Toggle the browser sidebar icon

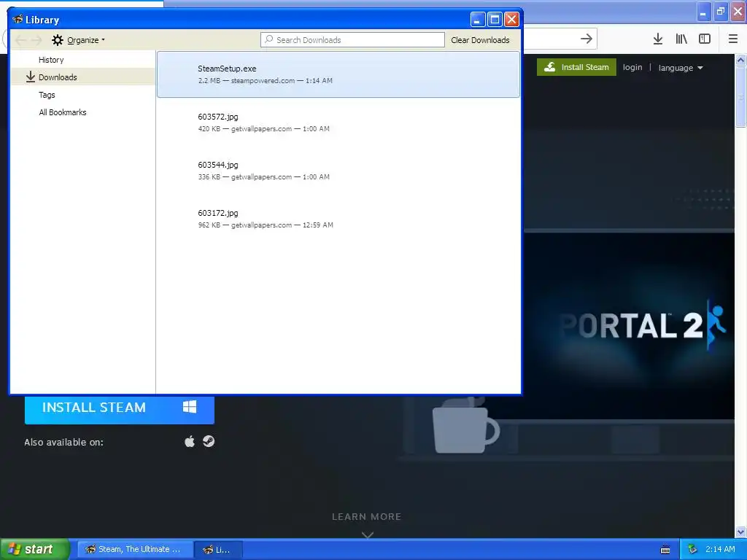coord(705,39)
